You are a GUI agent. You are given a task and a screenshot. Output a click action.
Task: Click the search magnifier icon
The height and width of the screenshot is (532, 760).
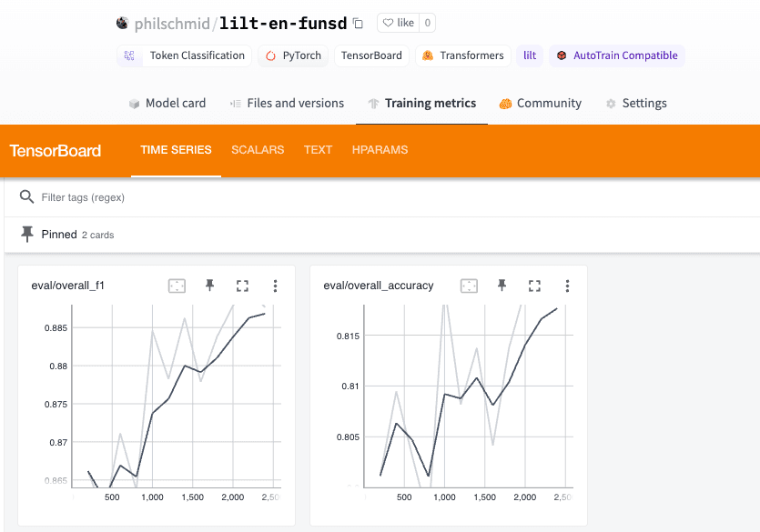pyautogui.click(x=26, y=197)
